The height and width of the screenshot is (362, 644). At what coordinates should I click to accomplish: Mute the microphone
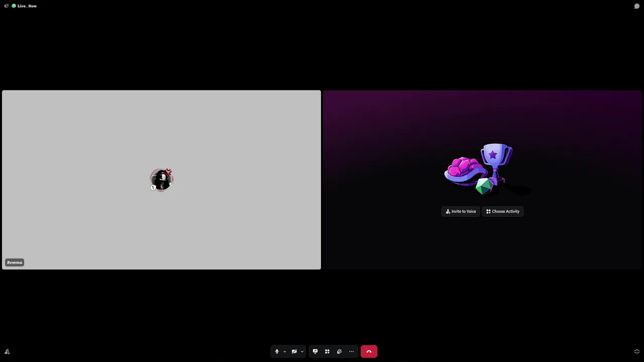[277, 351]
